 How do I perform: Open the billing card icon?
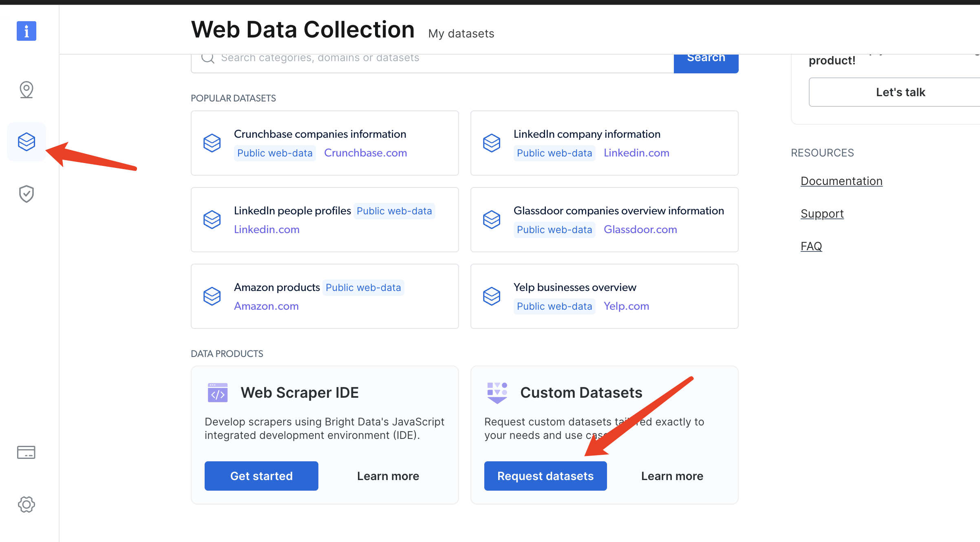(26, 452)
